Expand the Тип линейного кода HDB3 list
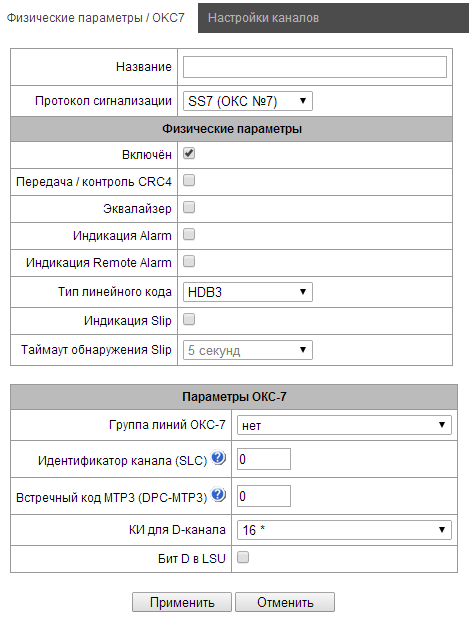 tap(248, 292)
